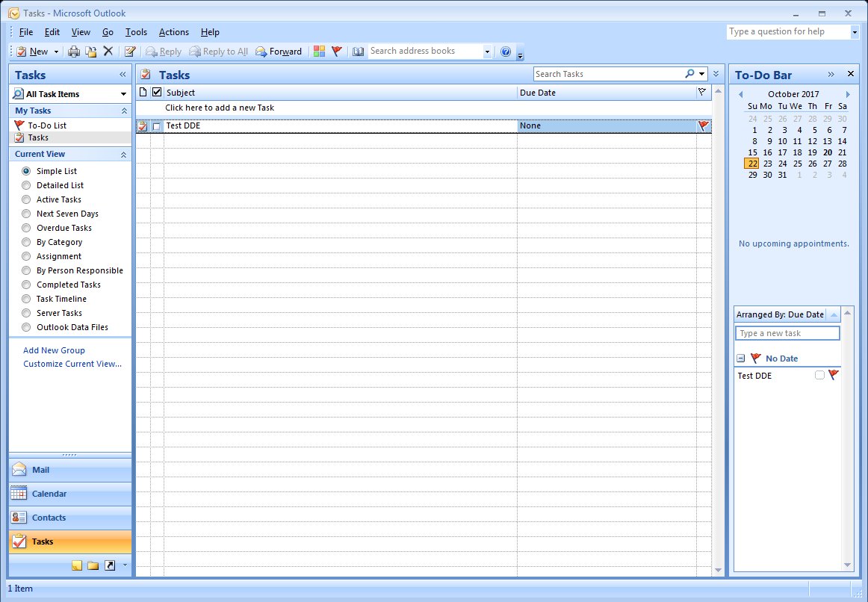Select To-Do List under My Tasks
The image size is (868, 602).
click(47, 125)
